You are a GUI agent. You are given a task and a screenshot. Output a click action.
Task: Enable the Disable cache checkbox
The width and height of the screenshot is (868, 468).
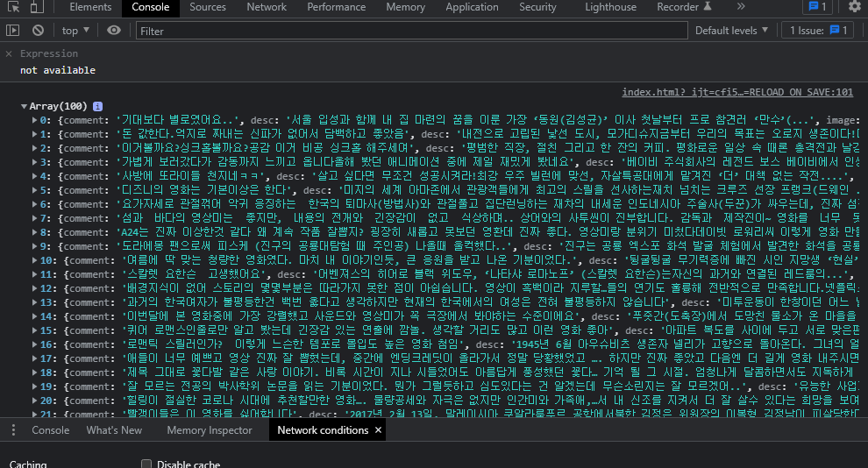point(146,464)
